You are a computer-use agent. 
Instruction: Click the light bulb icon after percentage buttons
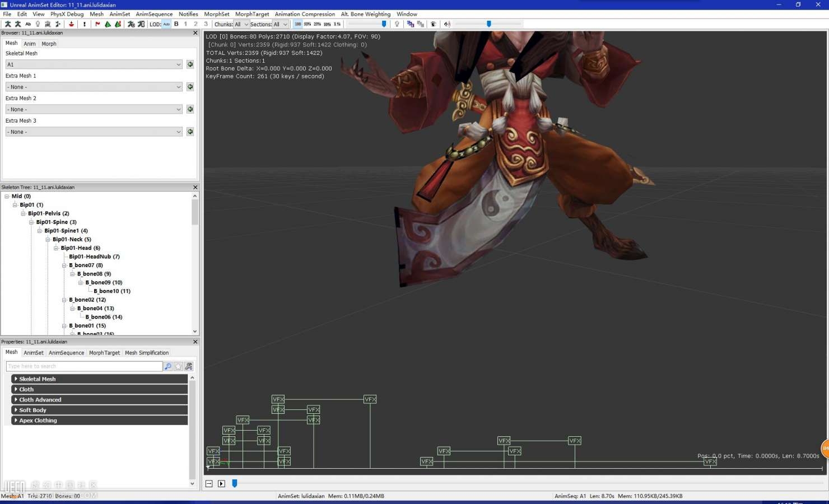397,24
